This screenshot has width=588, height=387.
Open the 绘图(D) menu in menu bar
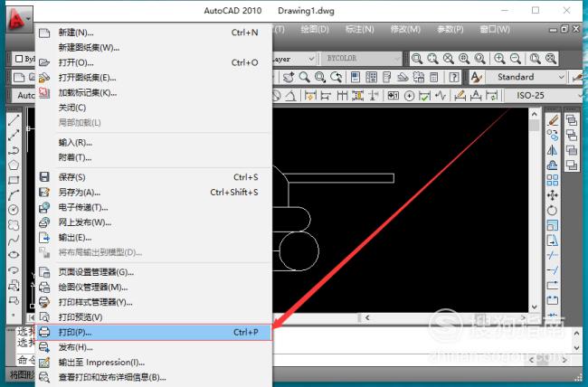[315, 29]
